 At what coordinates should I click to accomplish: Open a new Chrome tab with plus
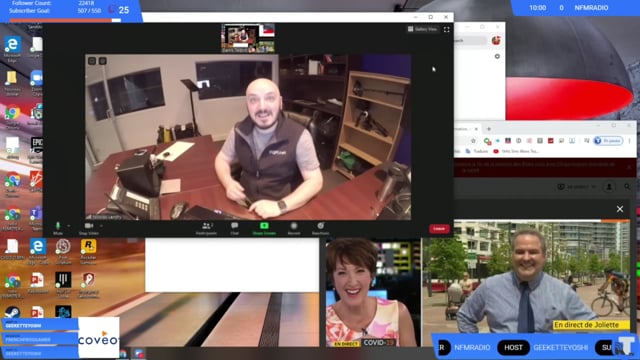pos(489,129)
